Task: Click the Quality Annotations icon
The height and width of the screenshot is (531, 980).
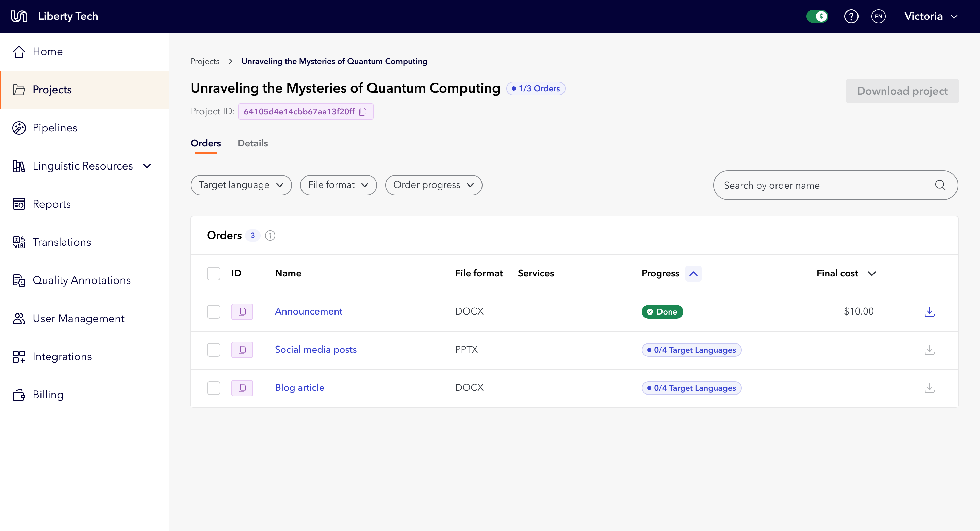Action: tap(19, 280)
